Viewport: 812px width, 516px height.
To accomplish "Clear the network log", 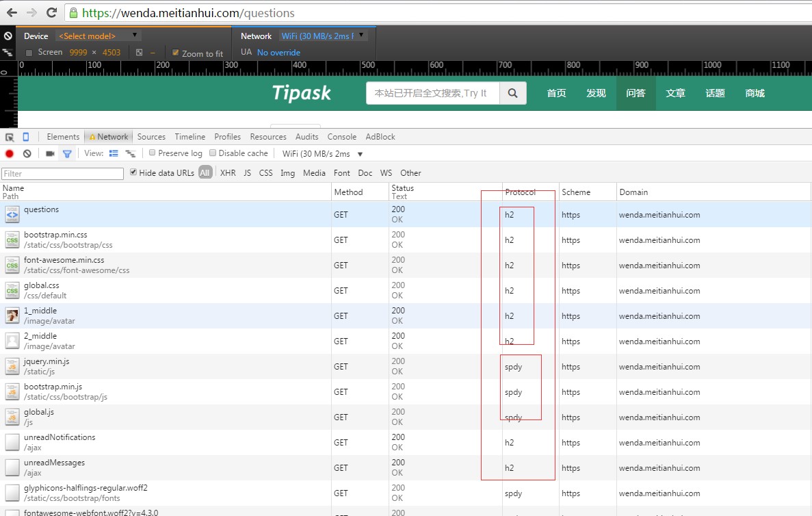I will tap(27, 154).
